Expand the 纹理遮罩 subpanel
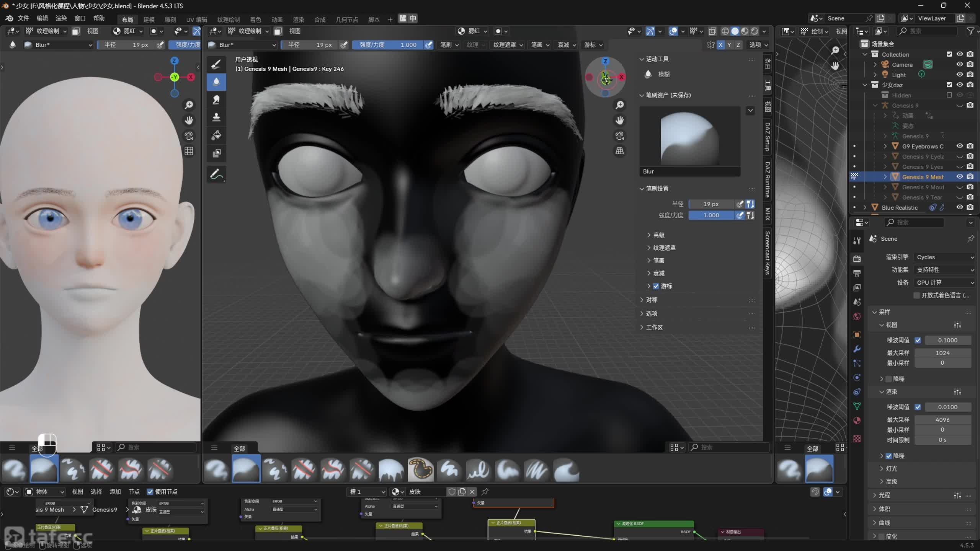The height and width of the screenshot is (551, 980). (x=664, y=248)
